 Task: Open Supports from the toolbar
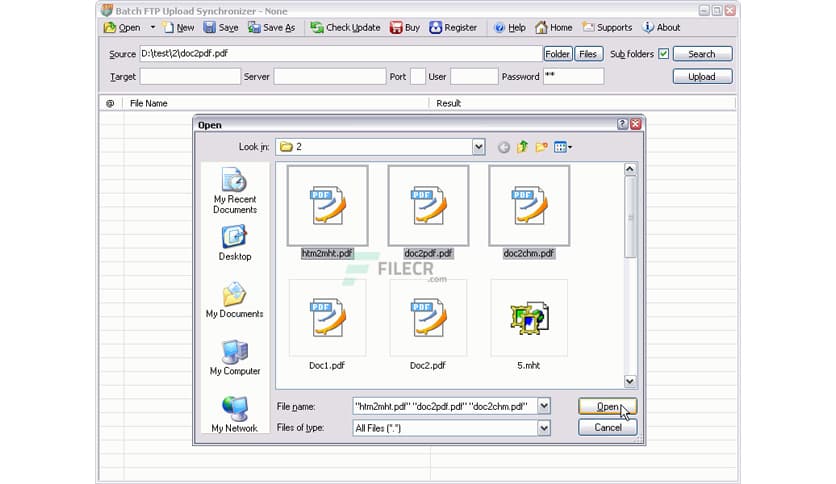[x=607, y=27]
